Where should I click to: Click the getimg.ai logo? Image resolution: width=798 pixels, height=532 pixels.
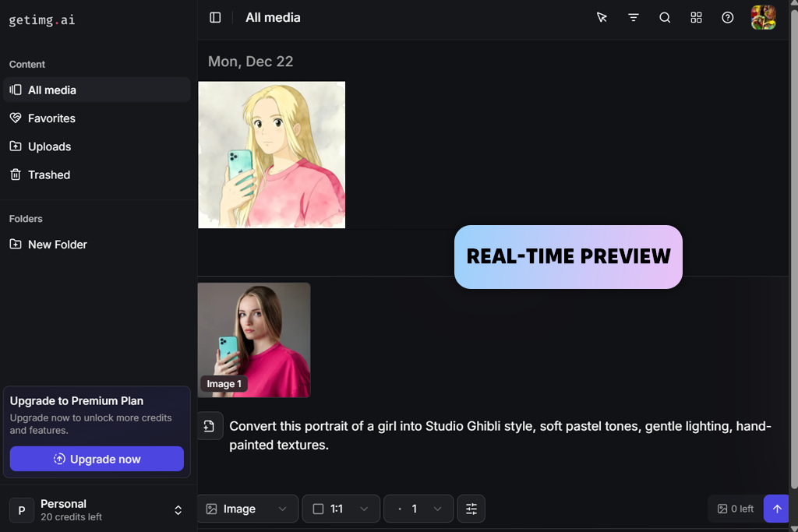(x=42, y=19)
